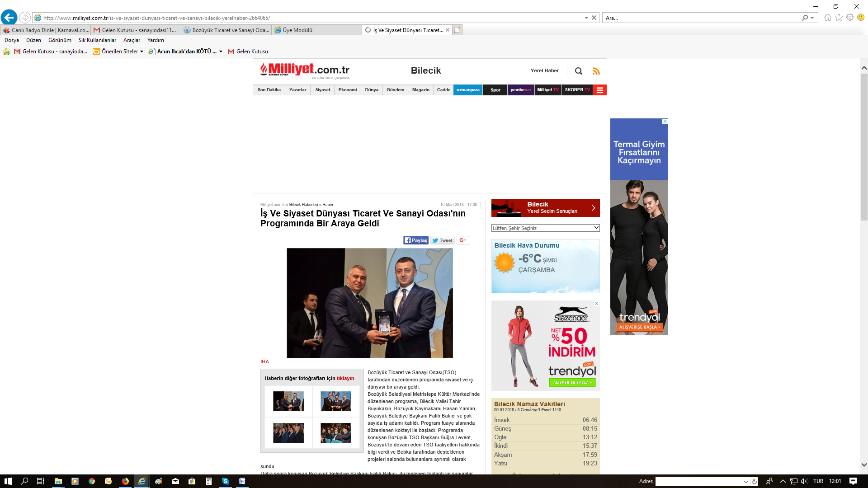
Task: Click the Tweet button
Action: coord(442,240)
